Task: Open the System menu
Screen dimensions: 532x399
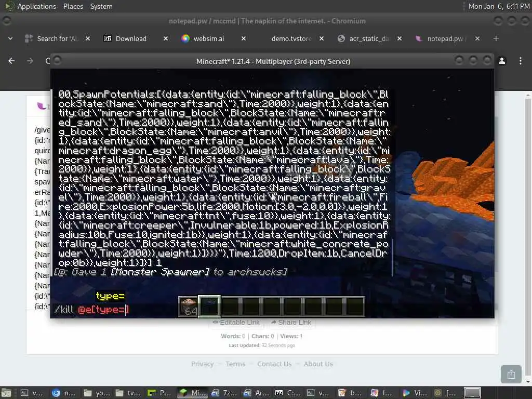Action: [101, 6]
